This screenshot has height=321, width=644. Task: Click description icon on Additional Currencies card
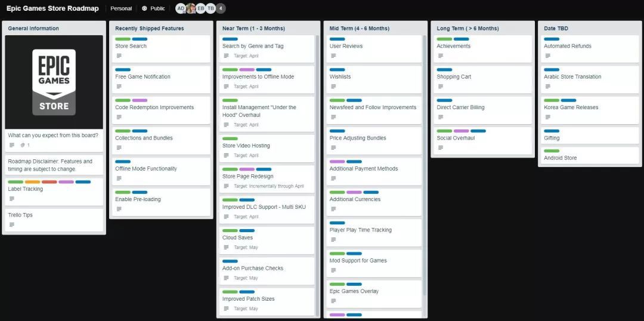[x=333, y=209]
